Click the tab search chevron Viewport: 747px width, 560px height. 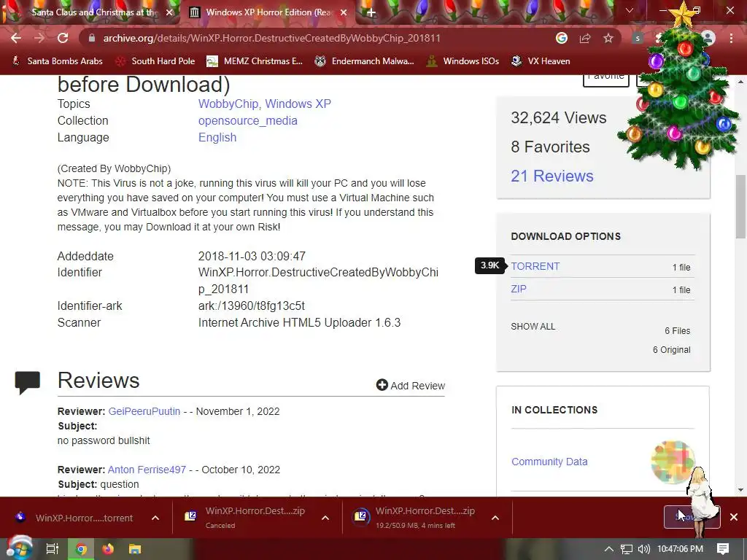(630, 10)
